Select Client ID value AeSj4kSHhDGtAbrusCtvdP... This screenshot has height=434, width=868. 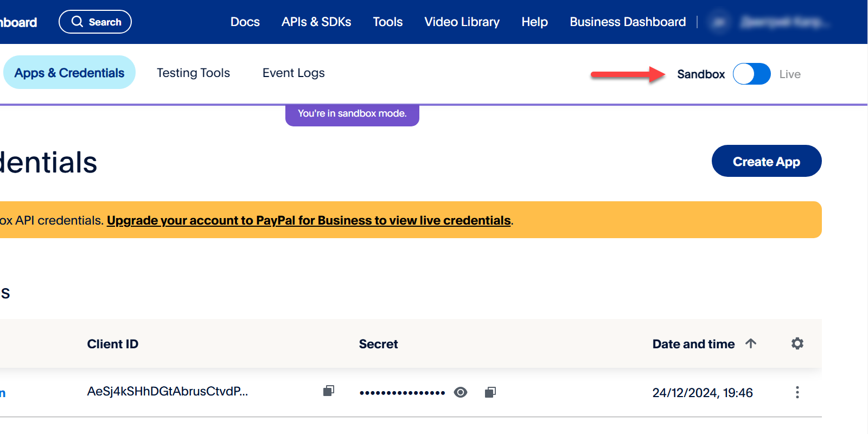(168, 392)
